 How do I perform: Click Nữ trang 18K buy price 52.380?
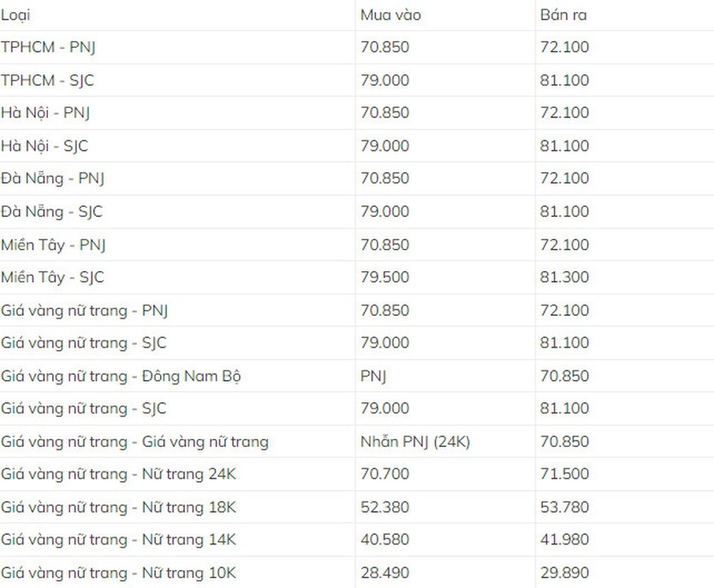click(384, 507)
